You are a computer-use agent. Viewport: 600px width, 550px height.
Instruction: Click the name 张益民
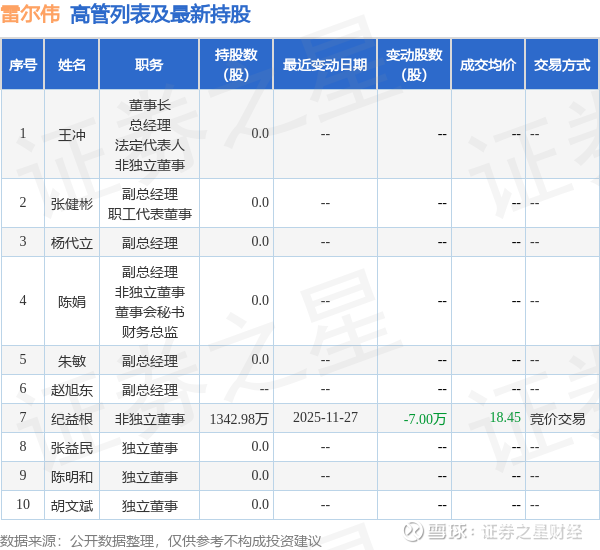pos(72,448)
